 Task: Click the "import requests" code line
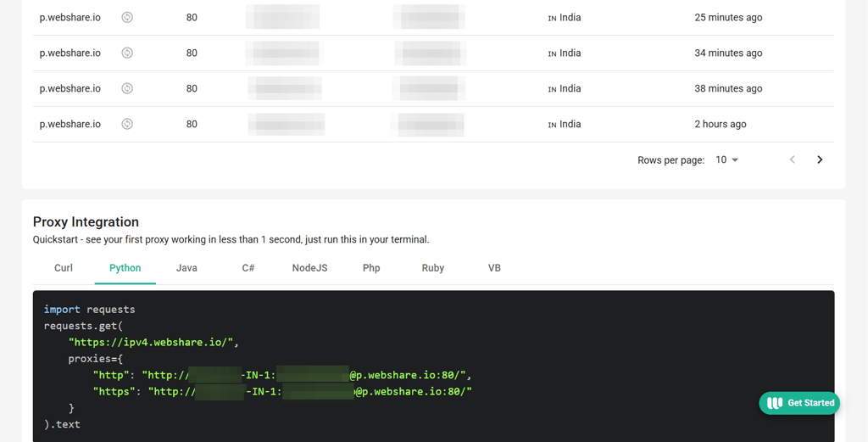[89, 309]
